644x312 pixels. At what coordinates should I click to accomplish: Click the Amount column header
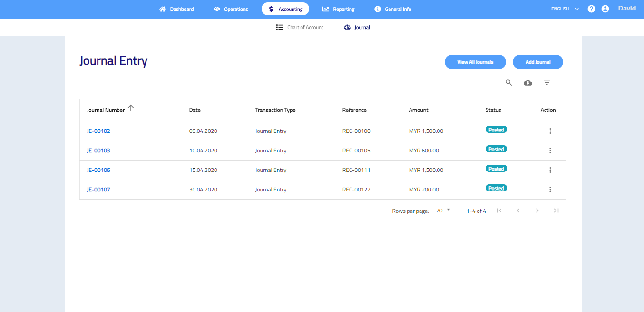419,110
